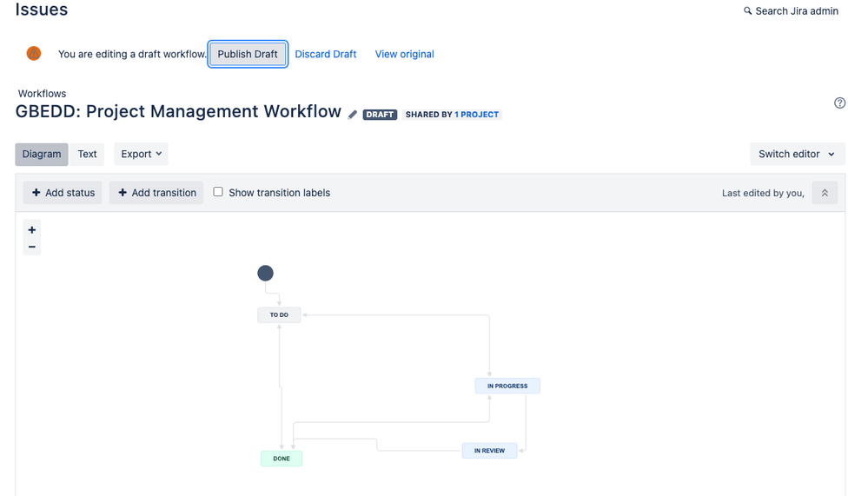The image size is (868, 496).
Task: Select the DONE status node
Action: point(282,459)
